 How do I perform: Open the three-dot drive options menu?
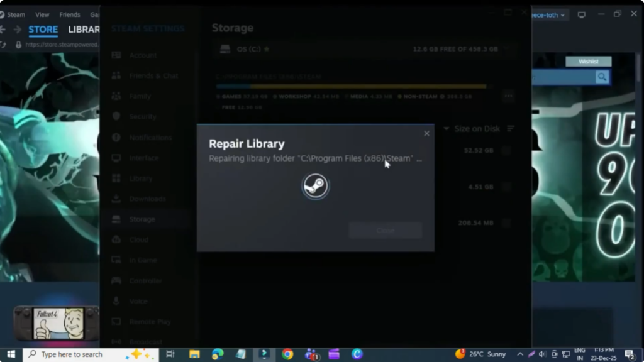pyautogui.click(x=508, y=95)
